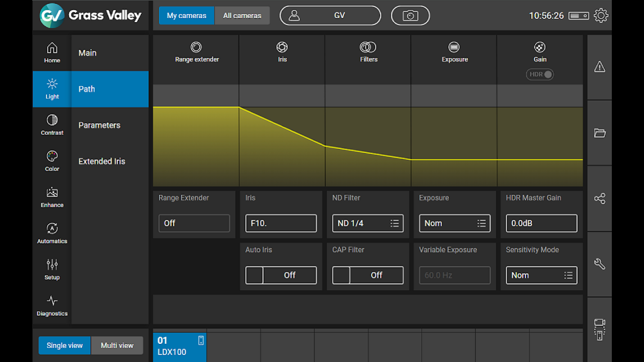Toggle the Auto Iris switch

pyautogui.click(x=281, y=275)
